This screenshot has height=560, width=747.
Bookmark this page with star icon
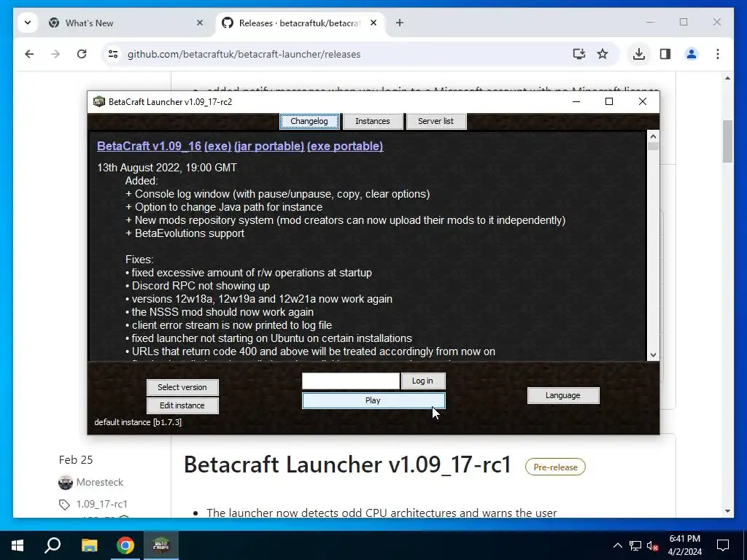click(603, 54)
